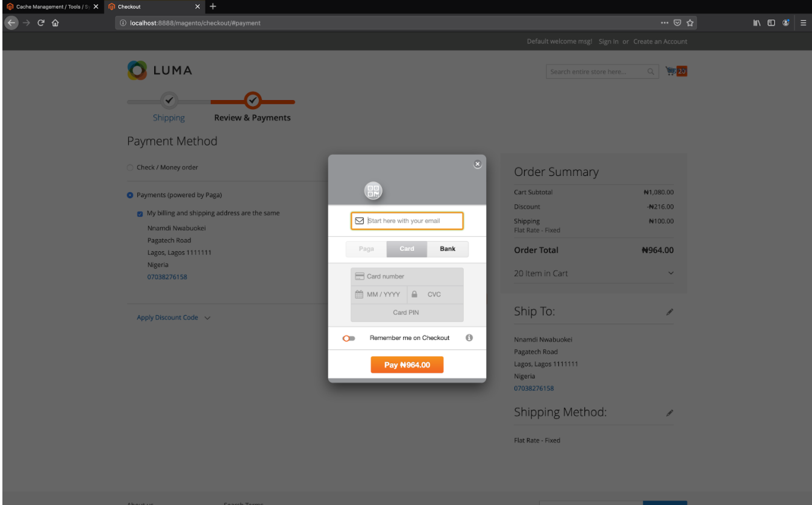Toggle Remember me on Checkout switch
This screenshot has height=505, width=812.
point(349,338)
